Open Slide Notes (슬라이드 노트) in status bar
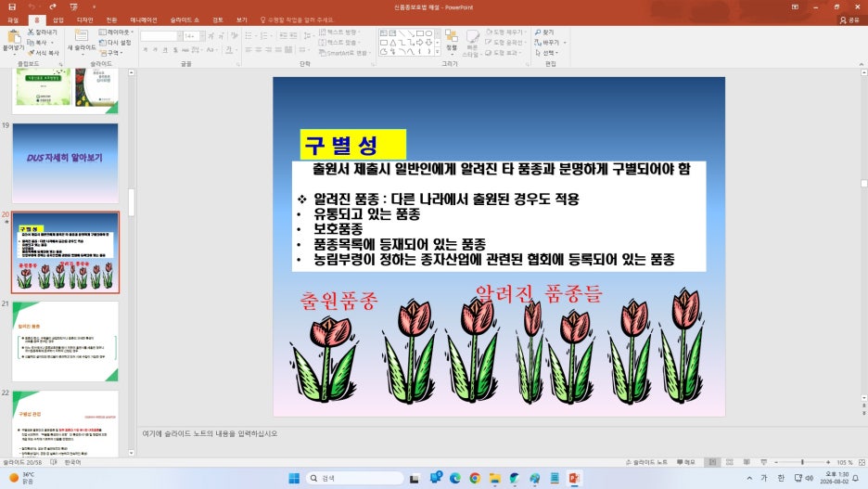The image size is (868, 489). click(x=646, y=462)
